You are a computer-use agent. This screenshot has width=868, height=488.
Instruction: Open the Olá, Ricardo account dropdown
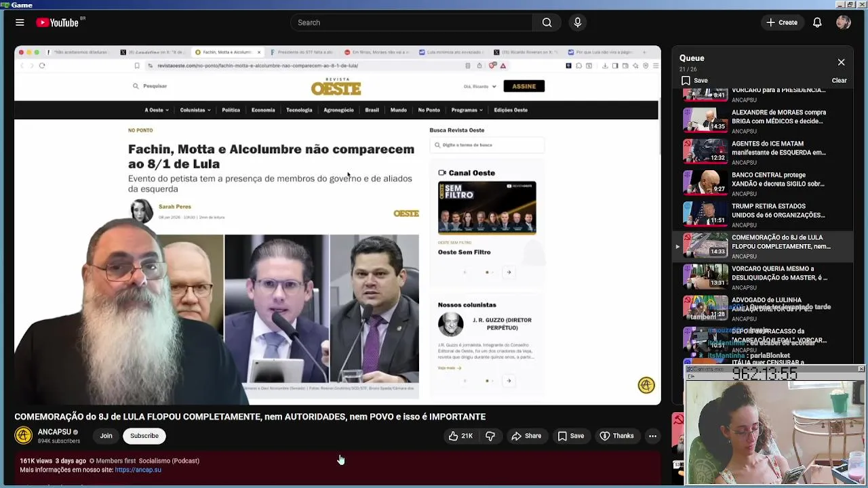[x=480, y=86]
